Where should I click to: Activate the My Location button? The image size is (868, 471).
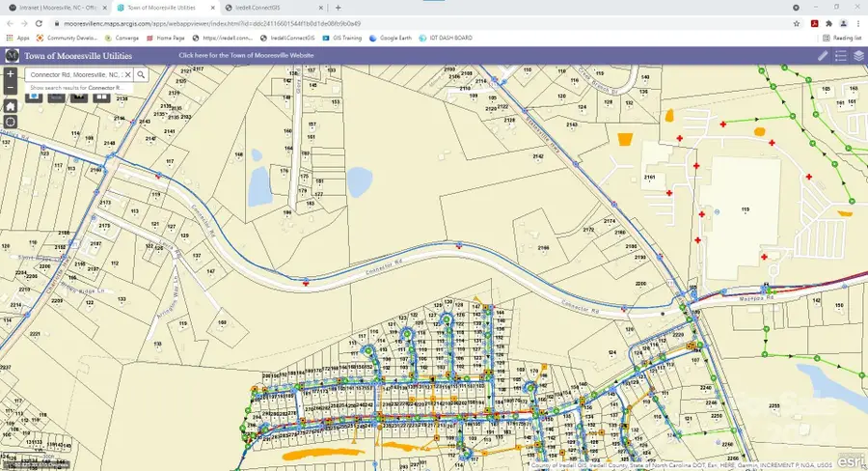pyautogui.click(x=10, y=122)
